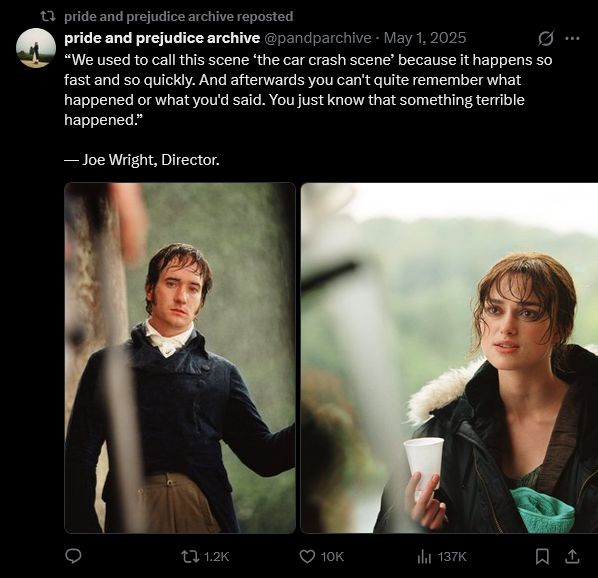
Task: Open the share post icon
Action: tap(572, 557)
